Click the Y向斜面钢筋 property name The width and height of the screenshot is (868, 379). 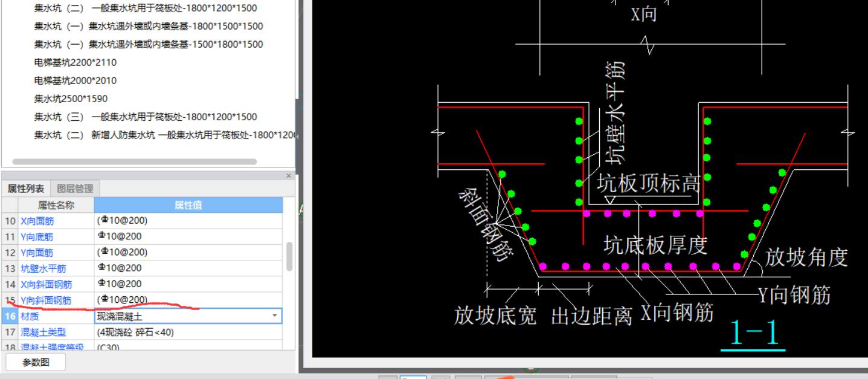[47, 300]
